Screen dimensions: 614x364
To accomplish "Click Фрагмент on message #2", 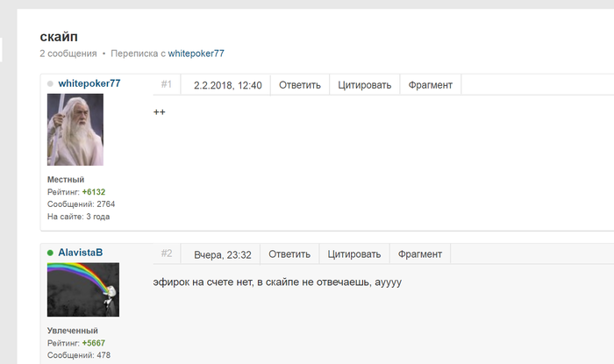I will (420, 254).
